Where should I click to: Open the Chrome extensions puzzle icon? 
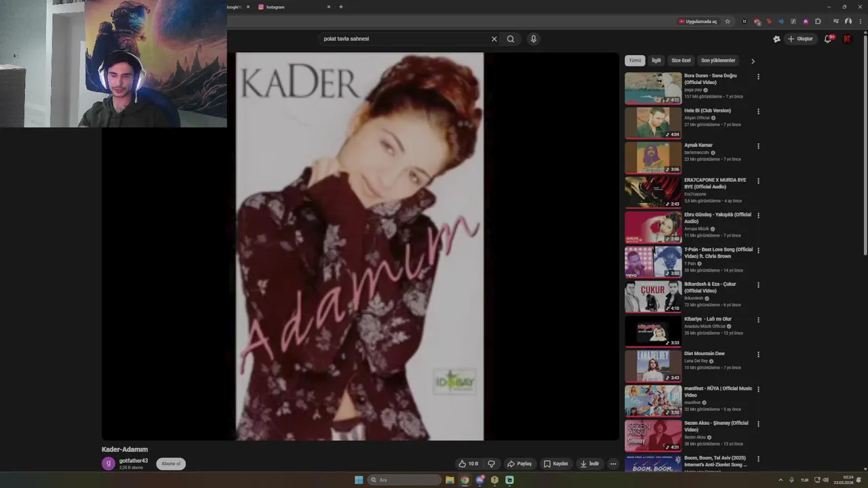click(x=818, y=21)
